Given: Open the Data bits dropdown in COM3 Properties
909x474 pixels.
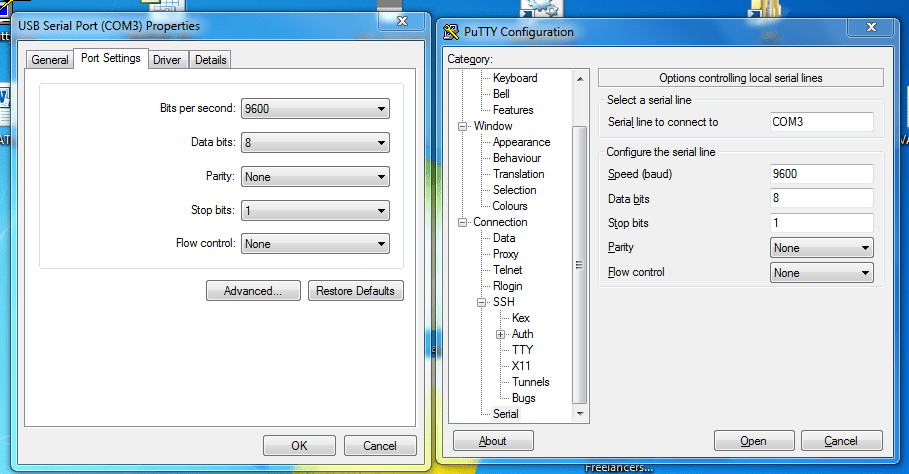Looking at the screenshot, I should (x=315, y=143).
